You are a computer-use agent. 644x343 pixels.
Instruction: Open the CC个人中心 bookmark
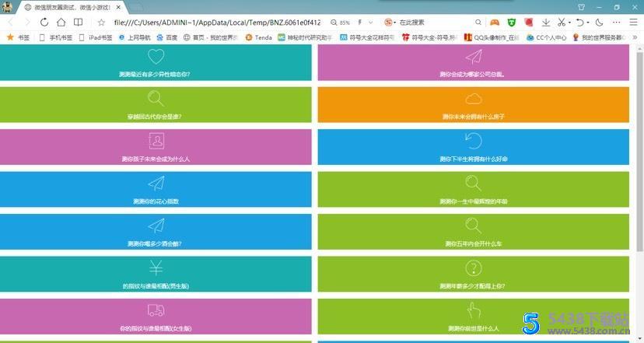(x=547, y=37)
